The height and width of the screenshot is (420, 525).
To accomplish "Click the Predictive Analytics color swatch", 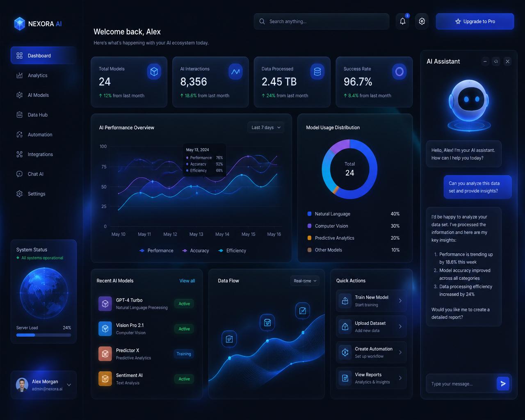I will [x=309, y=238].
